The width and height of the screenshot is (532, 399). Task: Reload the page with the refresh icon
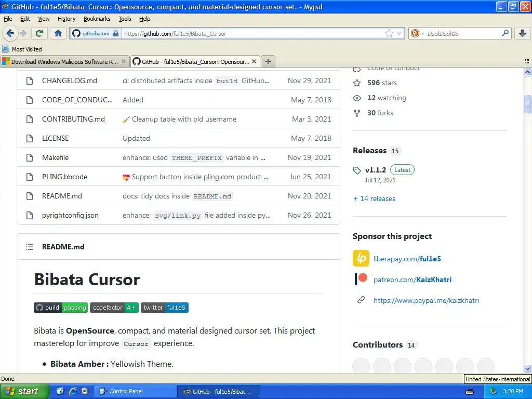[39, 33]
